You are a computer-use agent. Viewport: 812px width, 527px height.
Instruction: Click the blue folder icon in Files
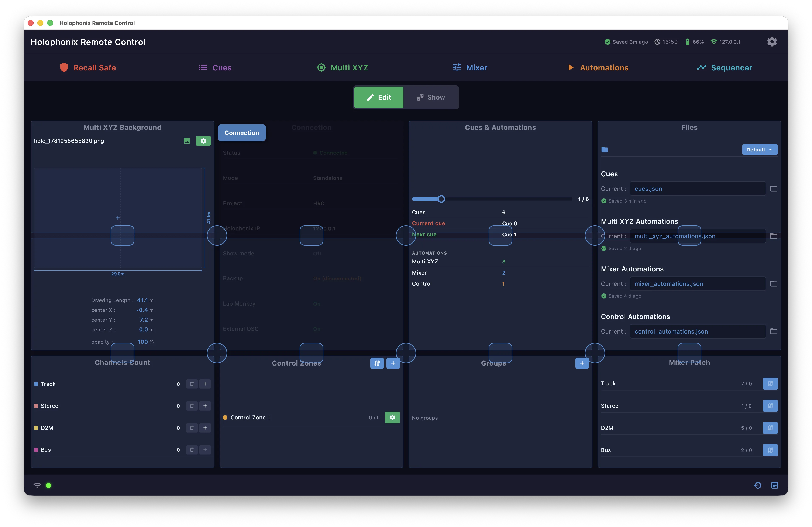[x=605, y=150]
